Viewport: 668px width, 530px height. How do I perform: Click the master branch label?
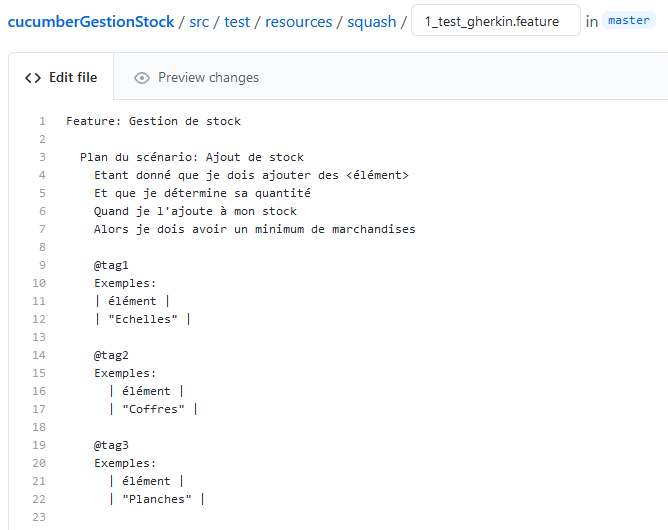pos(628,21)
